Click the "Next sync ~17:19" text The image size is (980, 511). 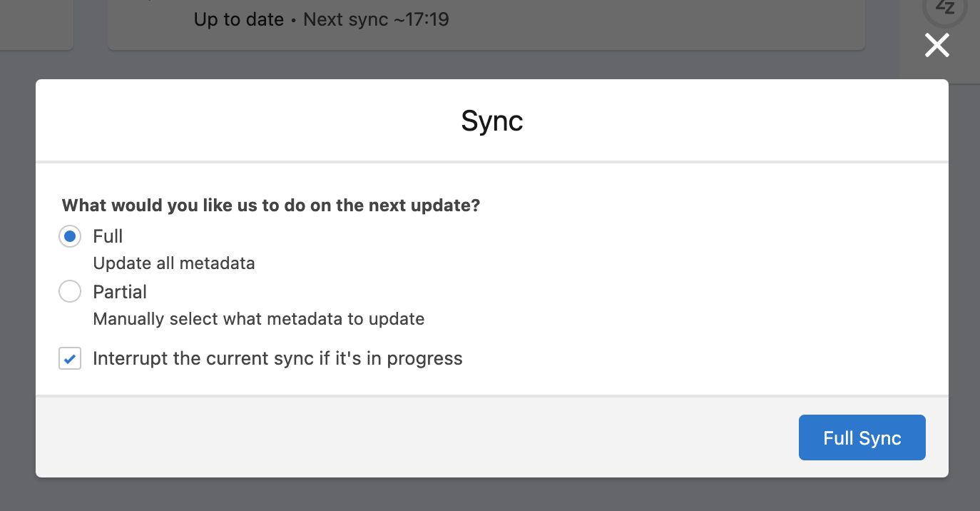(x=377, y=19)
